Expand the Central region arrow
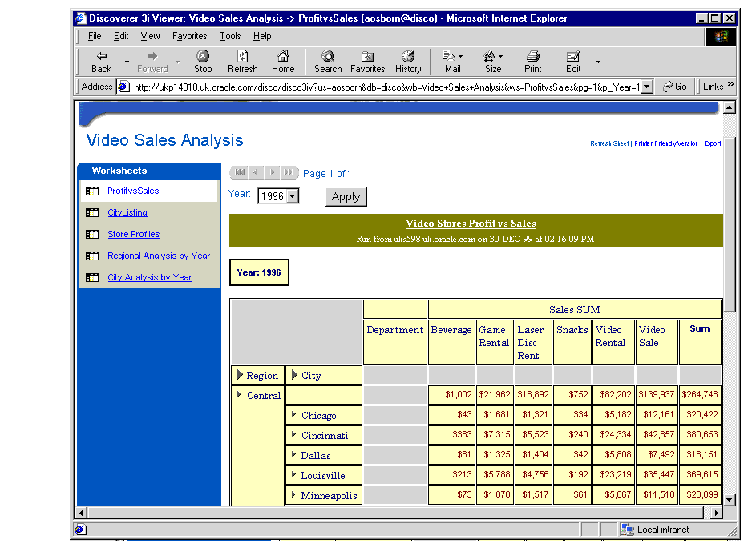The height and width of the screenshot is (560, 752). tap(239, 394)
